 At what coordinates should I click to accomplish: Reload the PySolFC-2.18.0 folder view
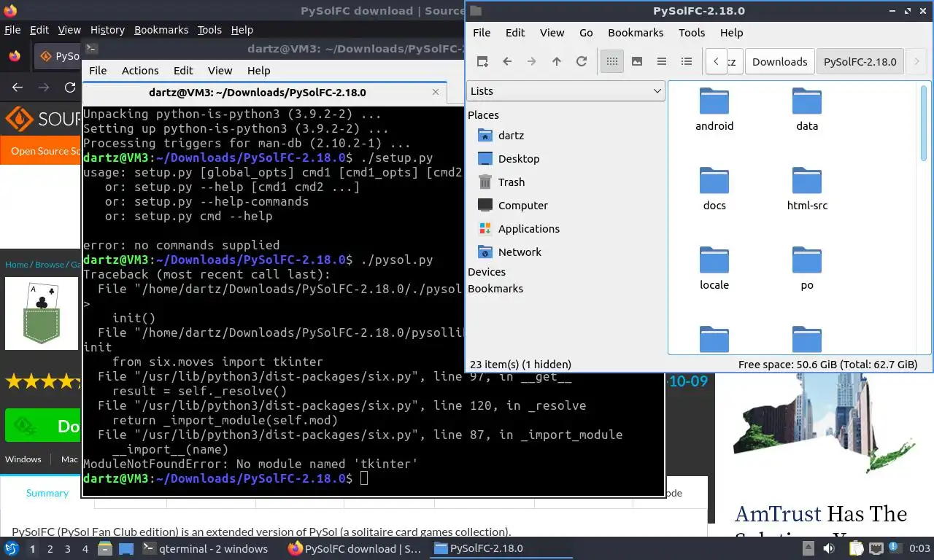[582, 61]
